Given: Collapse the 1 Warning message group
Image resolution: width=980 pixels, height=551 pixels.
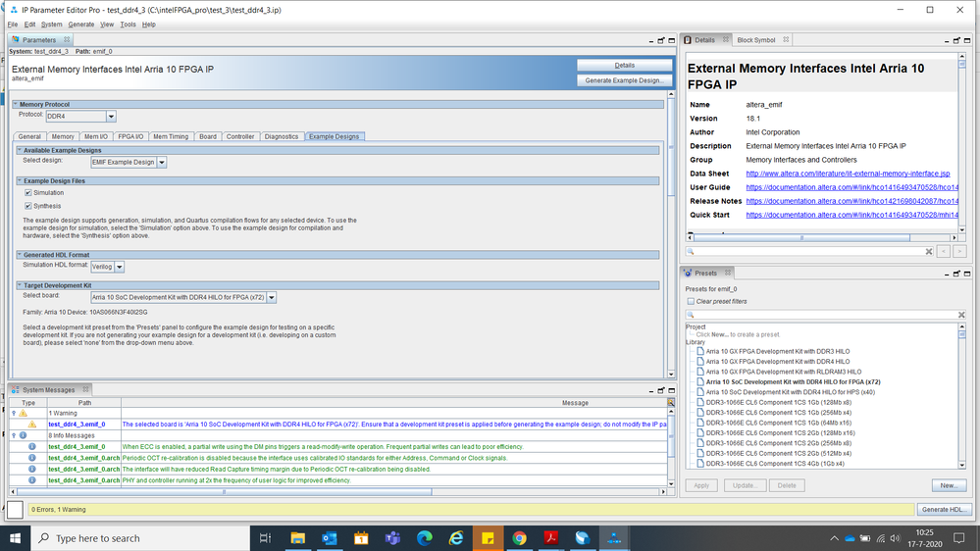Looking at the screenshot, I should (x=14, y=413).
